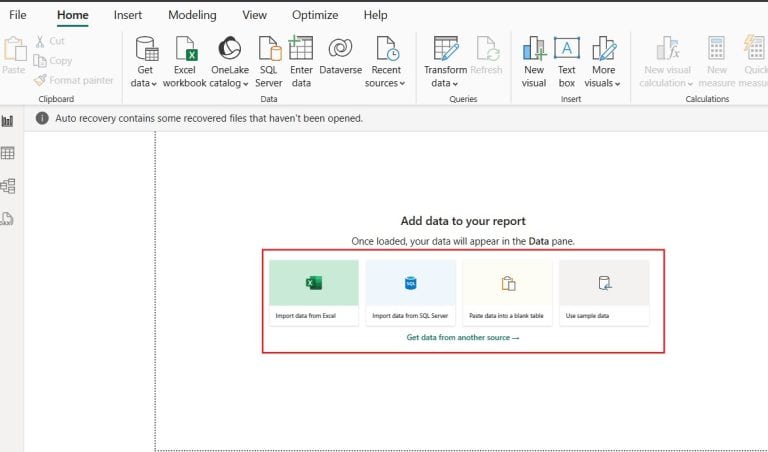Click the New measure calculator icon
The image size is (768, 452).
point(716,48)
